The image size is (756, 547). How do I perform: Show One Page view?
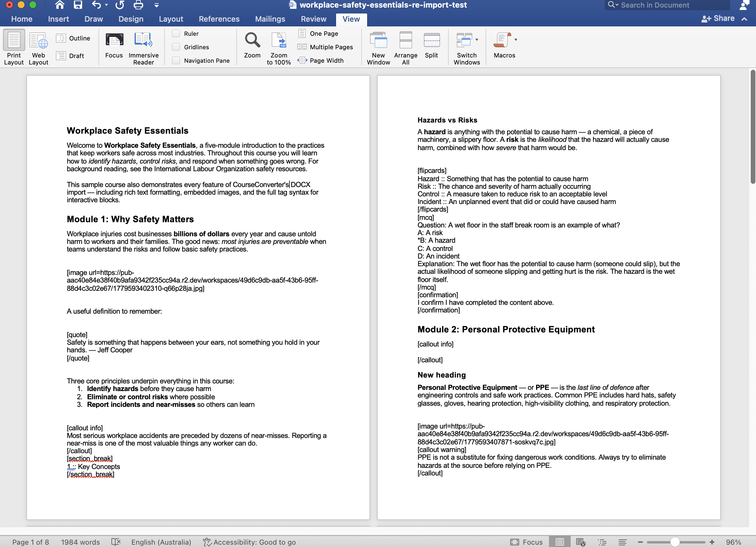318,34
